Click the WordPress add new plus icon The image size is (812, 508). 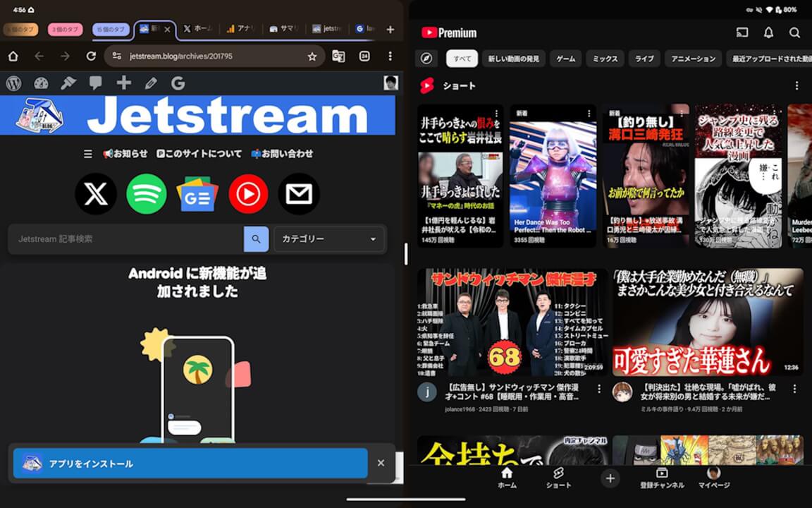124,83
